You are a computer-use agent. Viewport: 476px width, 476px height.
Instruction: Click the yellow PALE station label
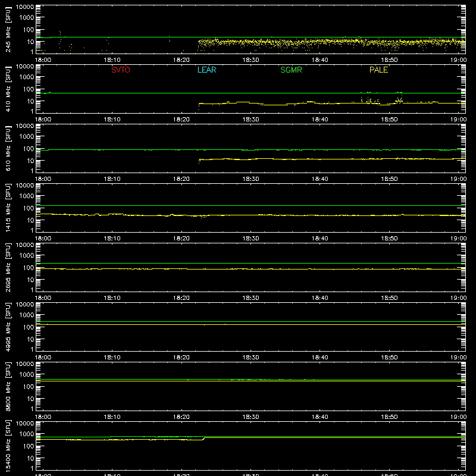(378, 70)
